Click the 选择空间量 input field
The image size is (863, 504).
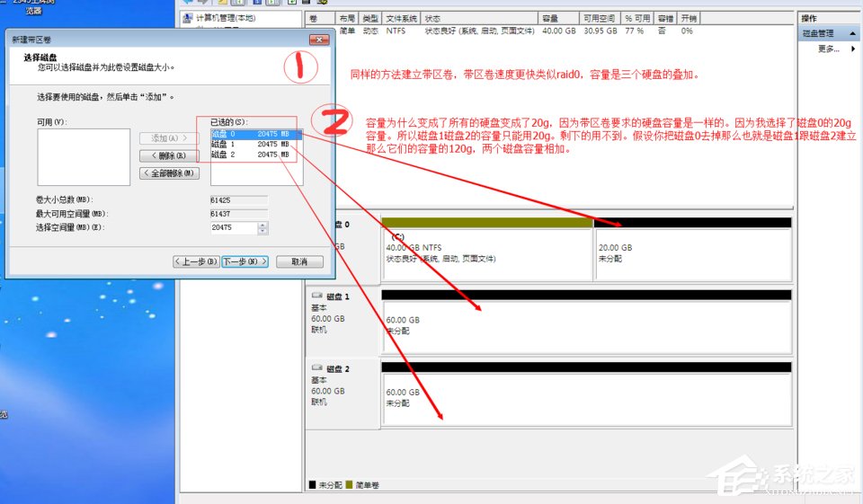click(x=234, y=227)
